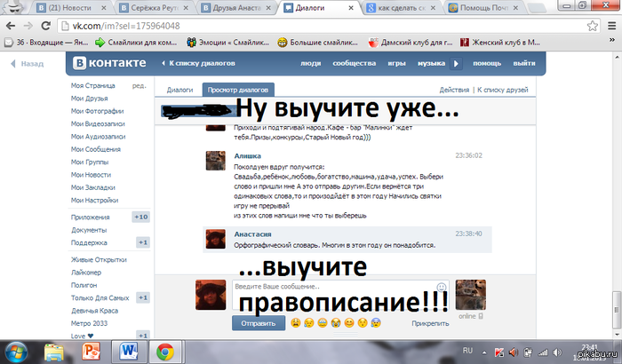The image size is (622, 364).
Task: Open музыка in top menu
Action: (431, 63)
